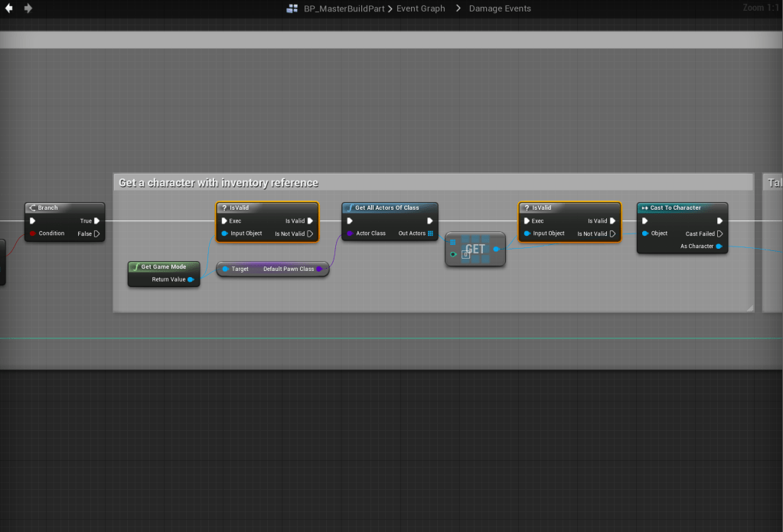Click Cast Failed exec output pin
The image size is (783, 532).
(x=719, y=233)
